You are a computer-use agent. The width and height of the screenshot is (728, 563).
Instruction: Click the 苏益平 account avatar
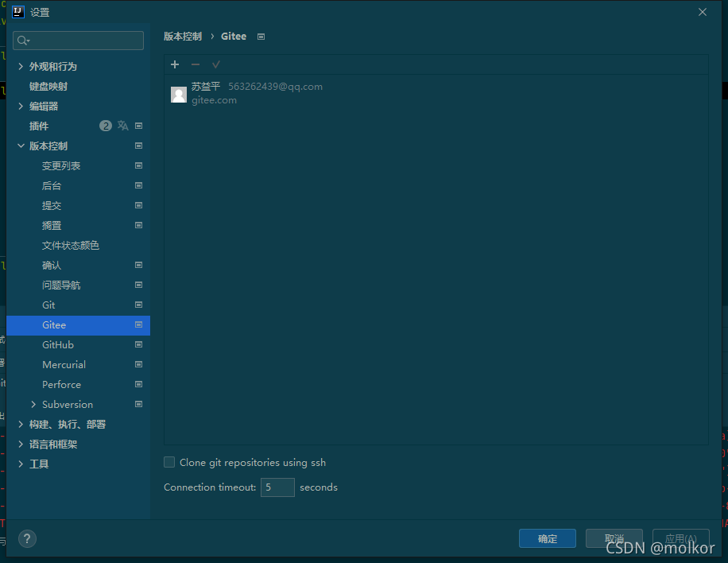(179, 95)
